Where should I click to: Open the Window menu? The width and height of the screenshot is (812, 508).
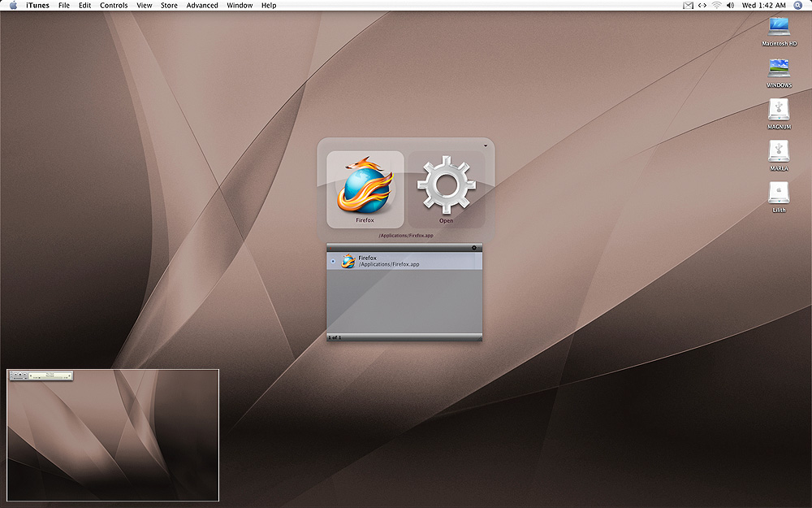[x=240, y=5]
